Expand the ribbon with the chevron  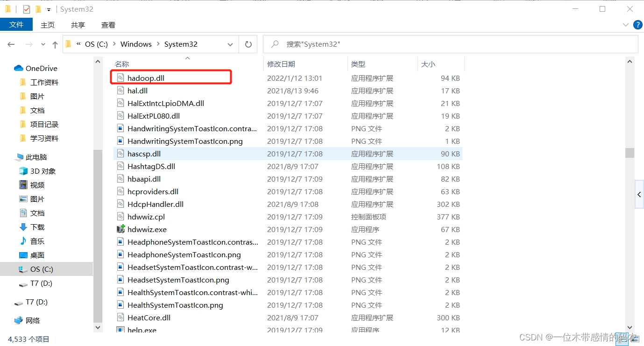pyautogui.click(x=626, y=25)
